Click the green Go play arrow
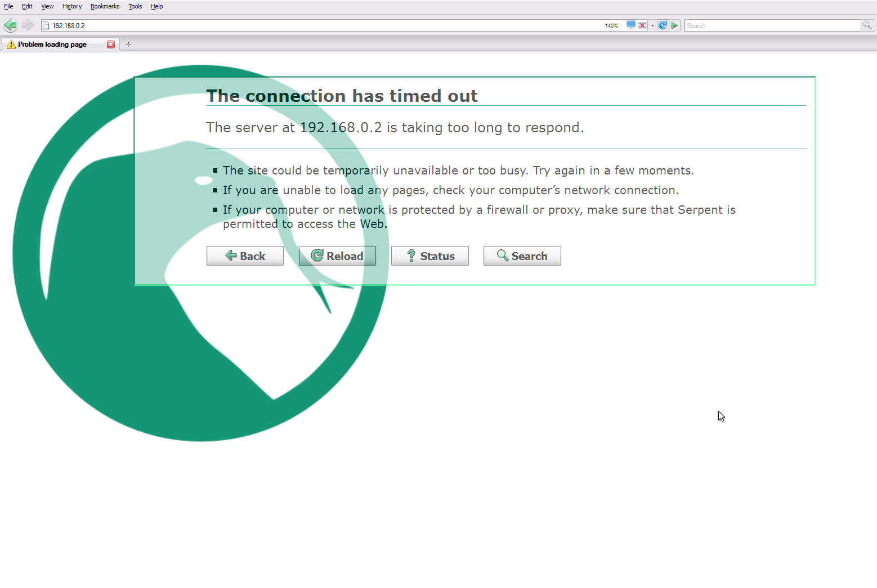The image size is (877, 588). point(675,25)
